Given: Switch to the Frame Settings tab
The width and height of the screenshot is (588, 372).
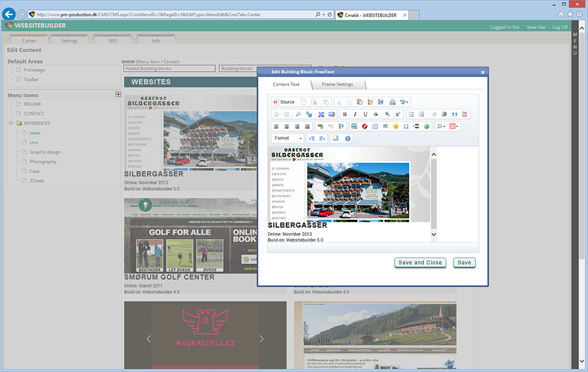Looking at the screenshot, I should (x=337, y=84).
